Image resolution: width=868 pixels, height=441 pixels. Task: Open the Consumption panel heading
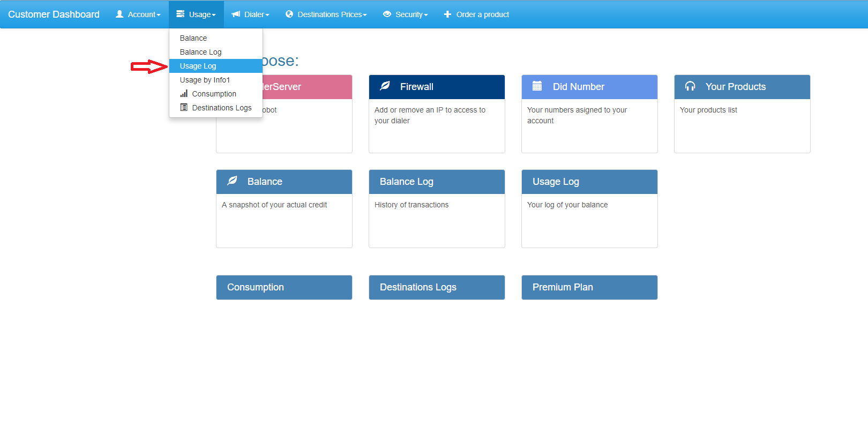(284, 287)
